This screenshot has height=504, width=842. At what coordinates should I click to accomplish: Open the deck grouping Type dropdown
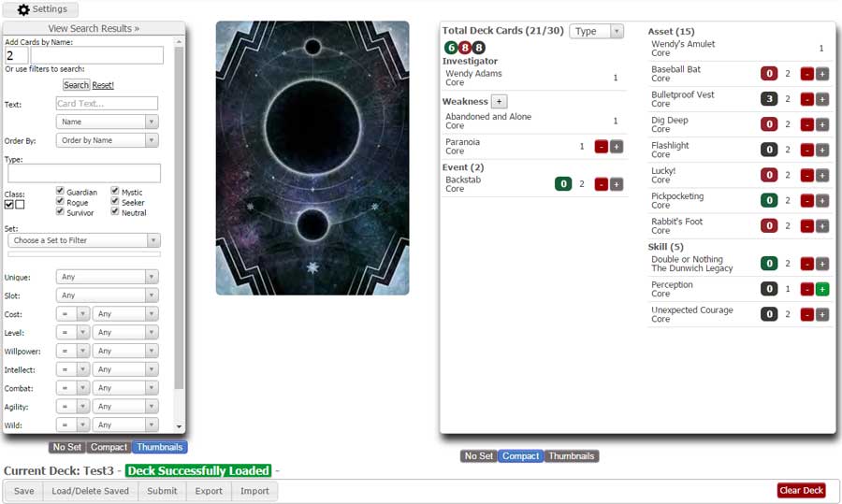[597, 31]
